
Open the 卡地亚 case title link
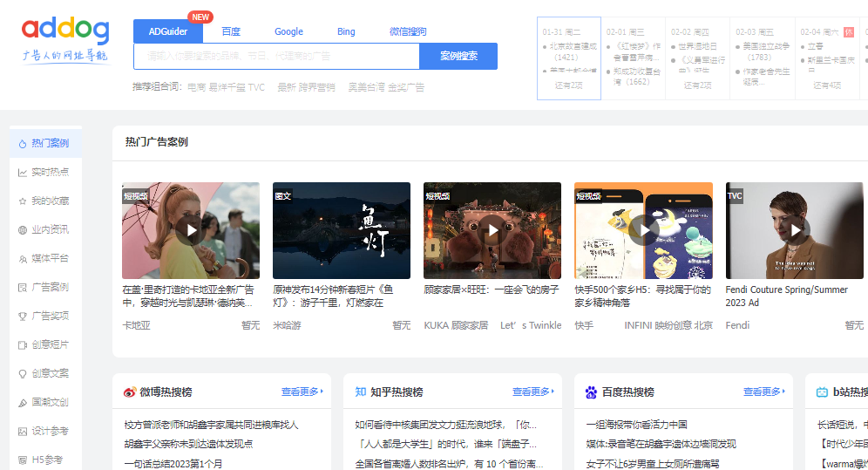tap(188, 296)
